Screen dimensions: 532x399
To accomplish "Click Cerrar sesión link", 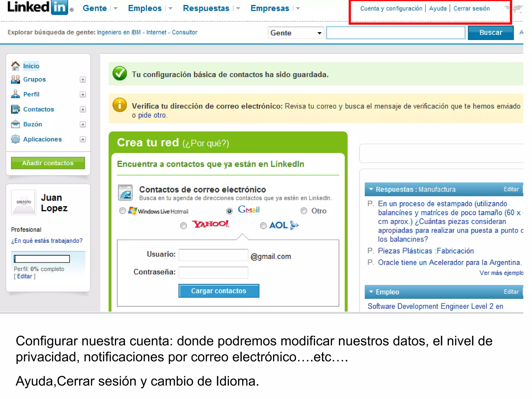I will [471, 9].
